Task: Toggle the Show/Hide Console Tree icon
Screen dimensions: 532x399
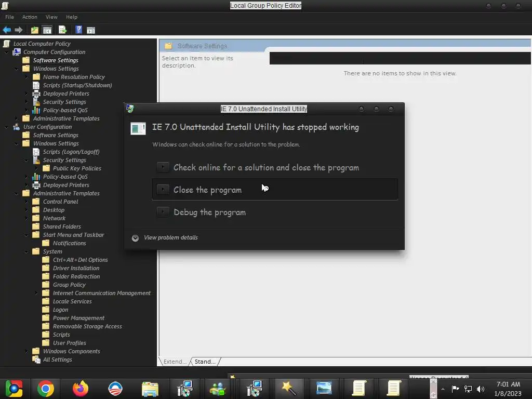Action: (47, 30)
